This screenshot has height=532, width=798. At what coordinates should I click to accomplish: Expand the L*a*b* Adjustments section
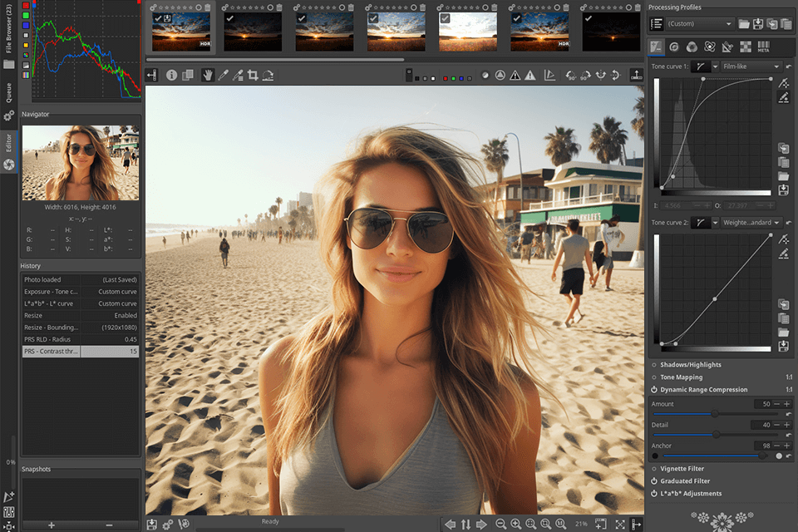[x=691, y=493]
